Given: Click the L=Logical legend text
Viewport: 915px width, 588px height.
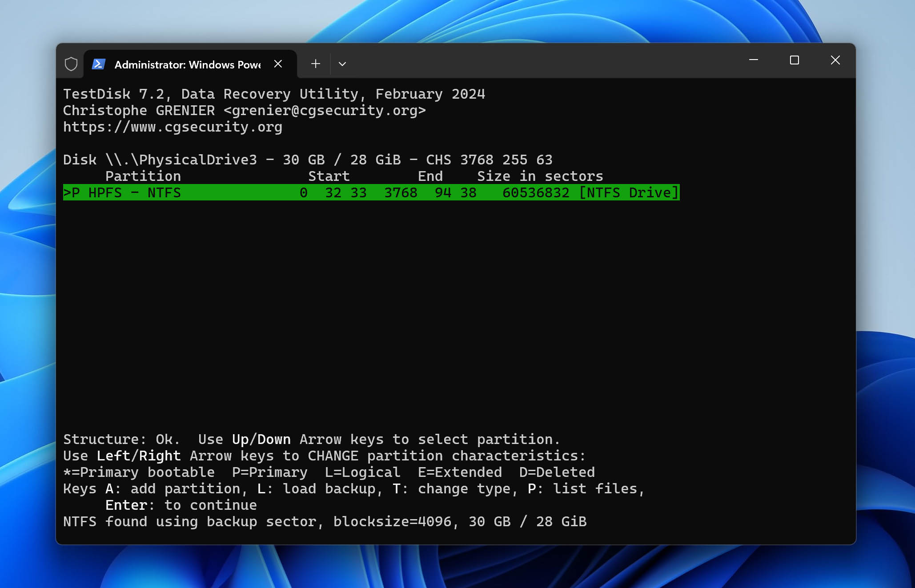Looking at the screenshot, I should pyautogui.click(x=362, y=472).
